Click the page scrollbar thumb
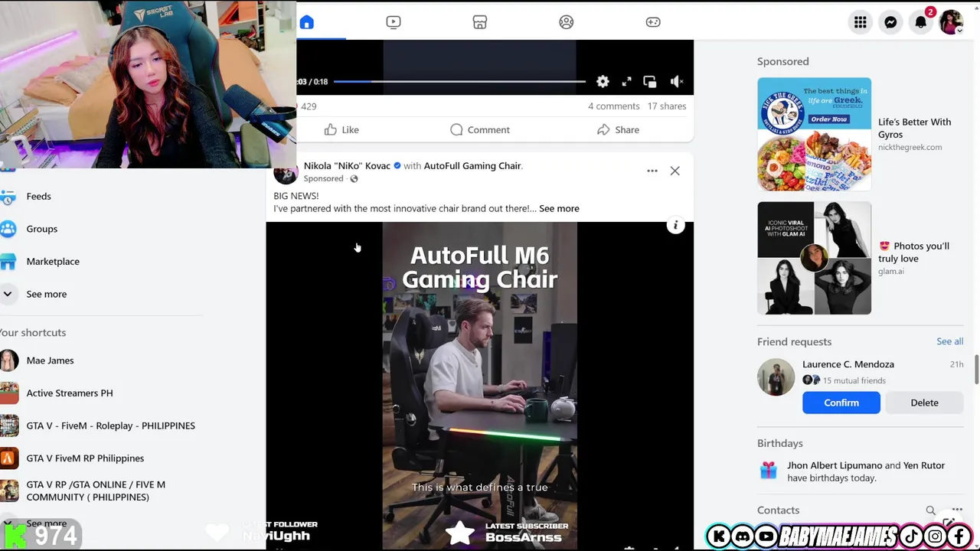This screenshot has width=980, height=551. click(x=976, y=370)
